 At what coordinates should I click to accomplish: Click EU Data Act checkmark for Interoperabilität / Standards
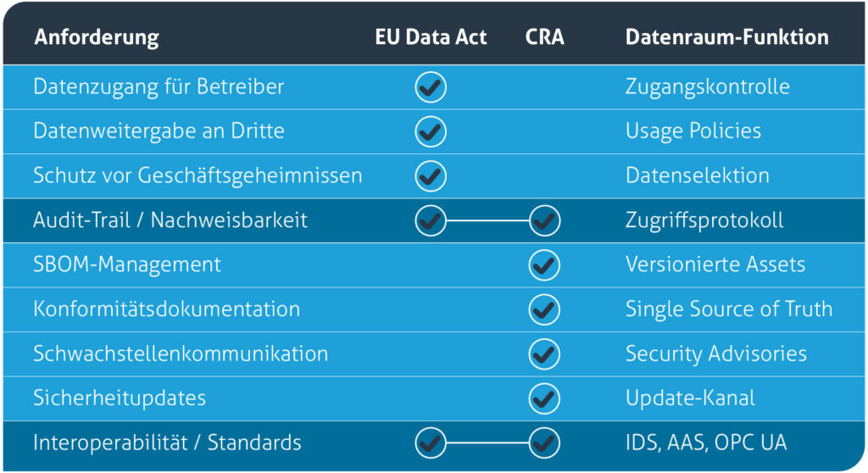(x=431, y=442)
